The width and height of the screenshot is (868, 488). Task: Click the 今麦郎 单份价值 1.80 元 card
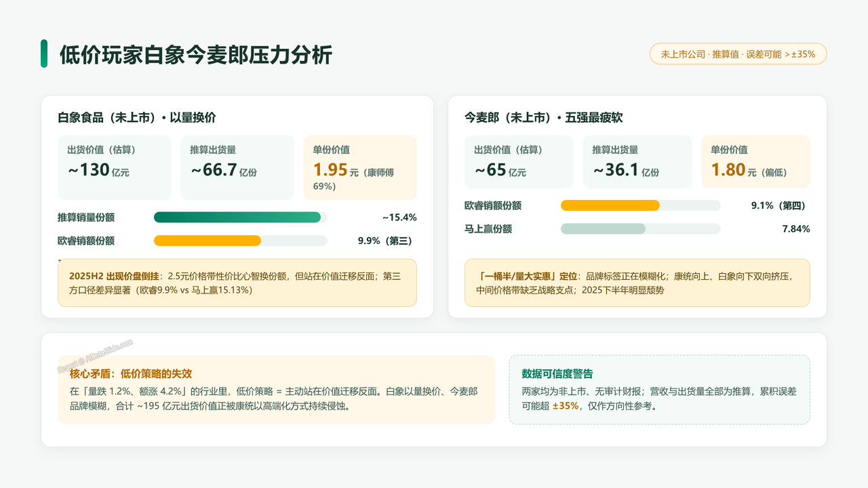tap(755, 162)
